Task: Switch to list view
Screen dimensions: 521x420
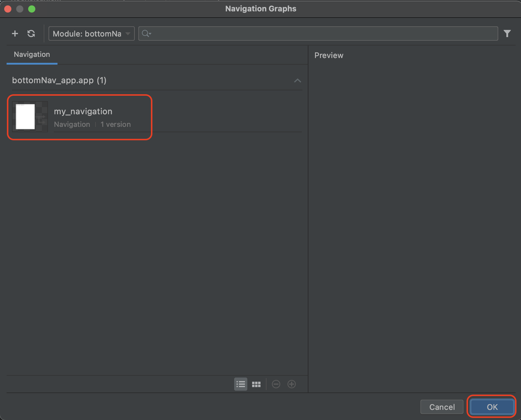Action: (241, 384)
